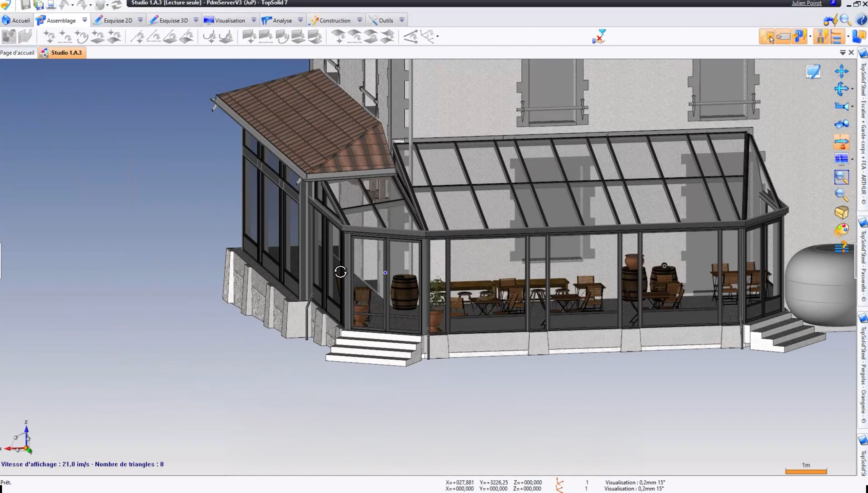Image resolution: width=868 pixels, height=493 pixels.
Task: Go to Page d'accueil document tab
Action: (17, 53)
